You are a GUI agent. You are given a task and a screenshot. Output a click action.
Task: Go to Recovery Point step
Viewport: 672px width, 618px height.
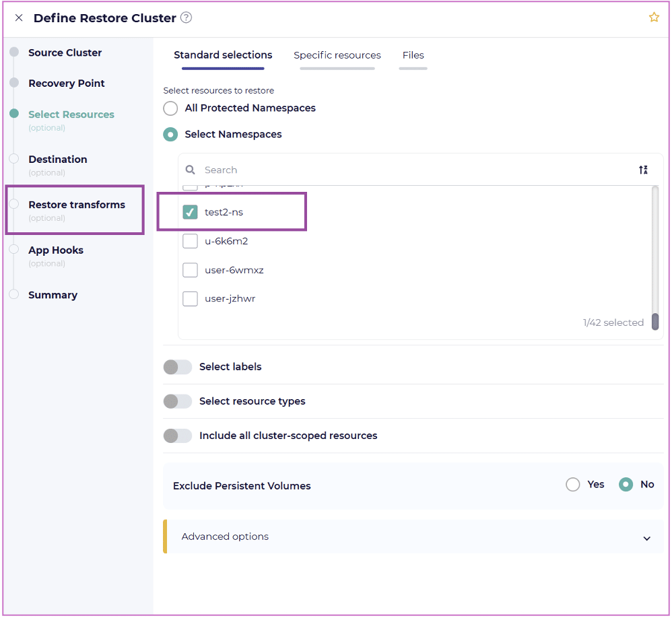[x=67, y=83]
